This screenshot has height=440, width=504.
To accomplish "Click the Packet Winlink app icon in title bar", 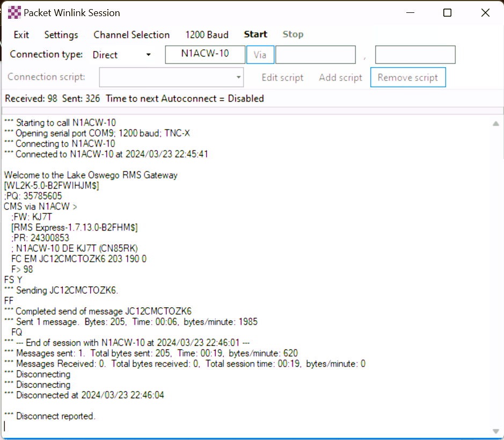I will click(14, 13).
